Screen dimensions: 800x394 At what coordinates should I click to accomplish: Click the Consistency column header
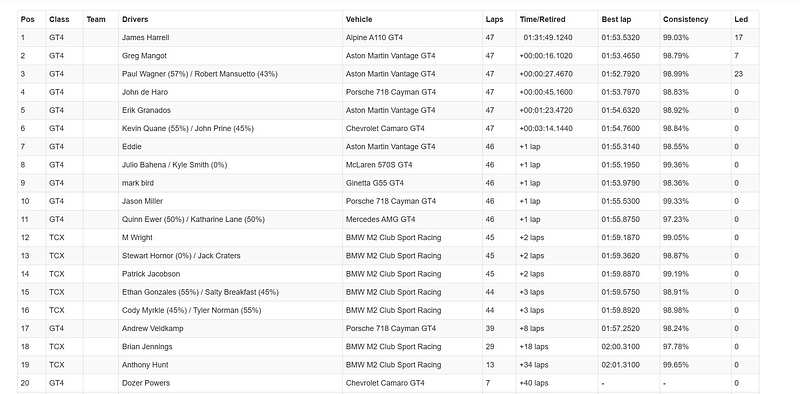point(686,19)
